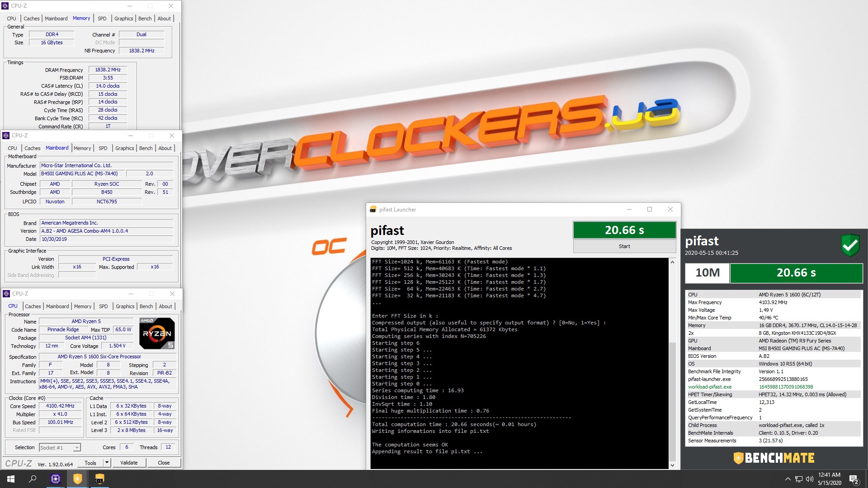This screenshot has height=488, width=868.
Task: Click the green 20.66 s result in BenchMate
Action: 796,272
